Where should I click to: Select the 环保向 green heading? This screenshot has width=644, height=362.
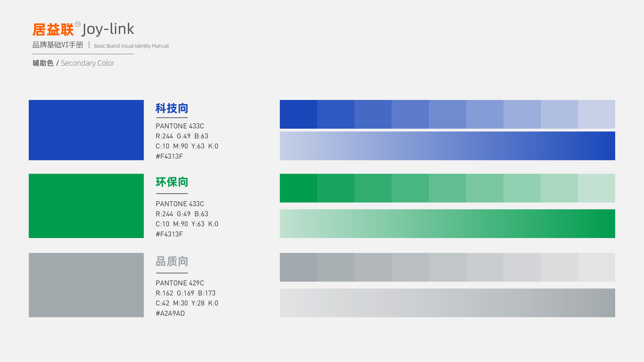tap(172, 182)
